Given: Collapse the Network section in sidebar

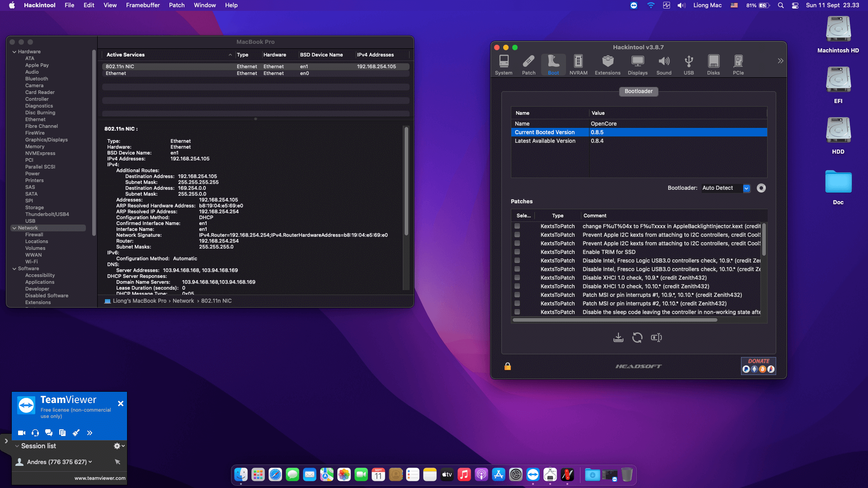Looking at the screenshot, I should click(x=14, y=228).
